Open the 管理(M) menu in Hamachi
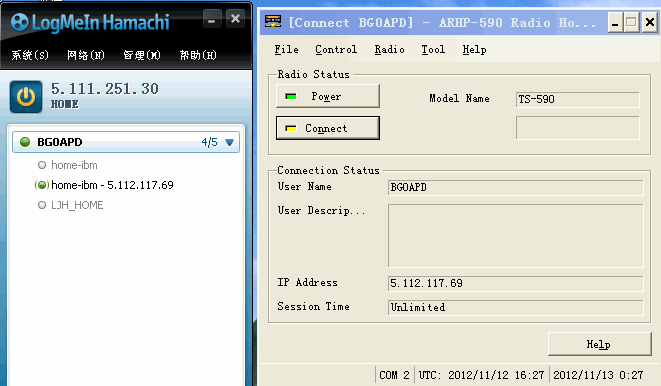 142,55
